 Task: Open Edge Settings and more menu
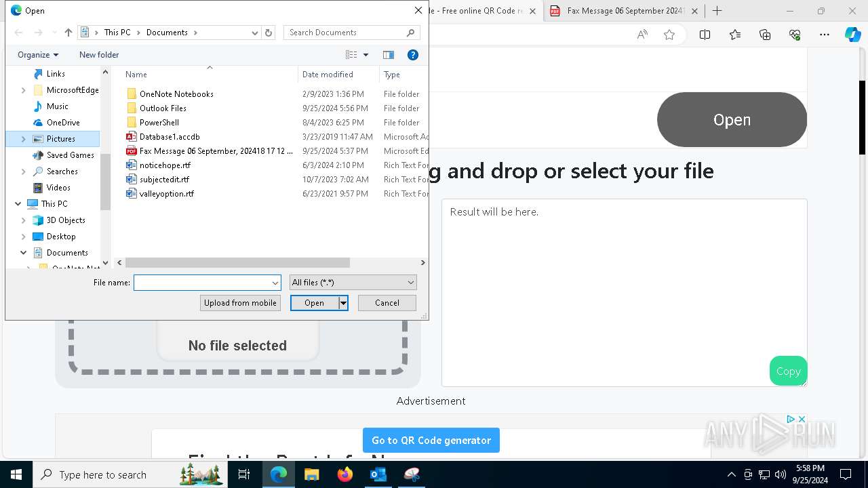[825, 35]
